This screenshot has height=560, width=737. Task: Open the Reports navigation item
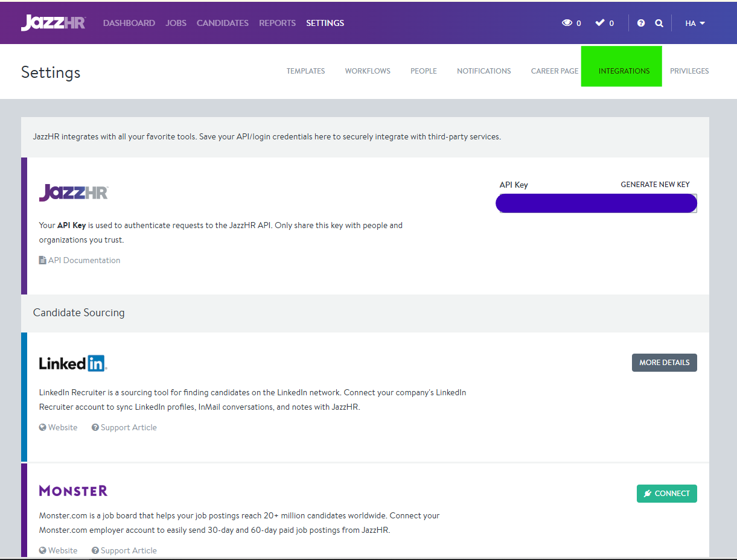(x=277, y=23)
